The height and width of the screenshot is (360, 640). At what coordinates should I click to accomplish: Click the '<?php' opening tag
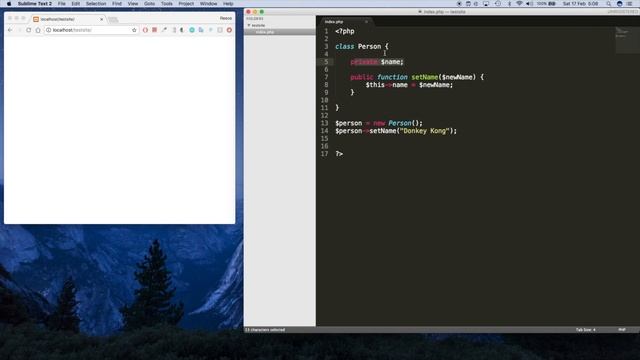[x=345, y=31]
